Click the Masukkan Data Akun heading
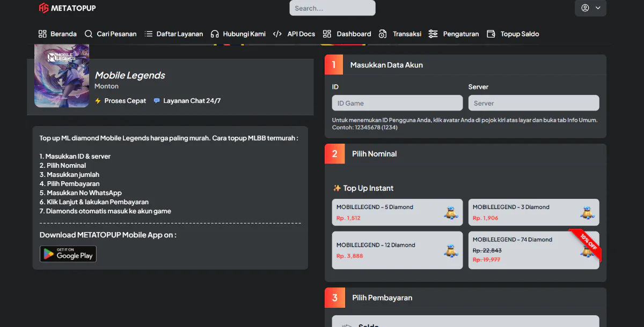 386,65
